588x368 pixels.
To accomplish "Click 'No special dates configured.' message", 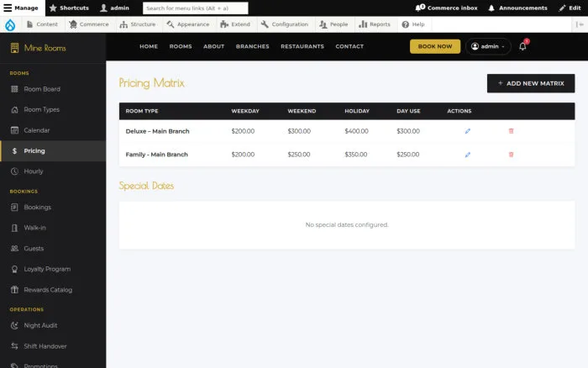I will point(347,224).
